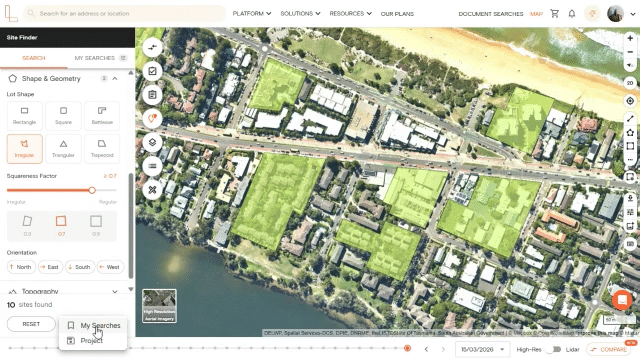Open the shopping cart
Viewport: 640px width, 360px height.
(x=554, y=13)
